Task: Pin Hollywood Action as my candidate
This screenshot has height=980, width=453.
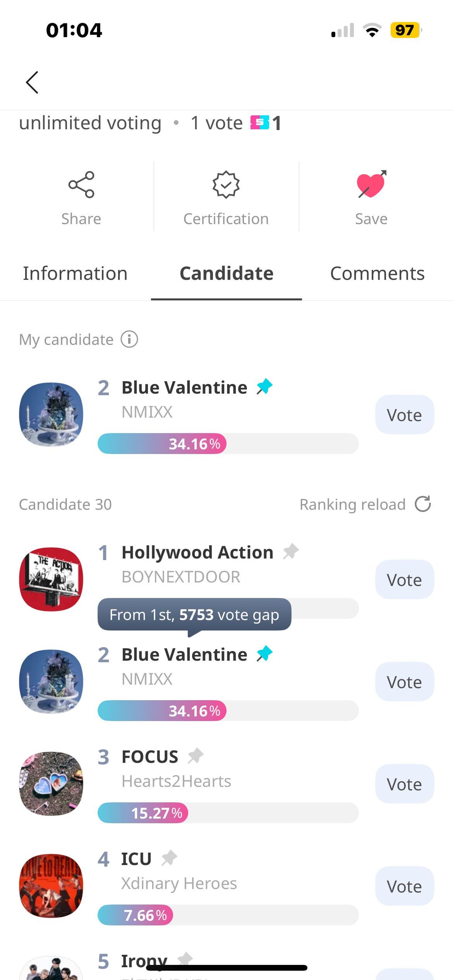Action: tap(291, 552)
